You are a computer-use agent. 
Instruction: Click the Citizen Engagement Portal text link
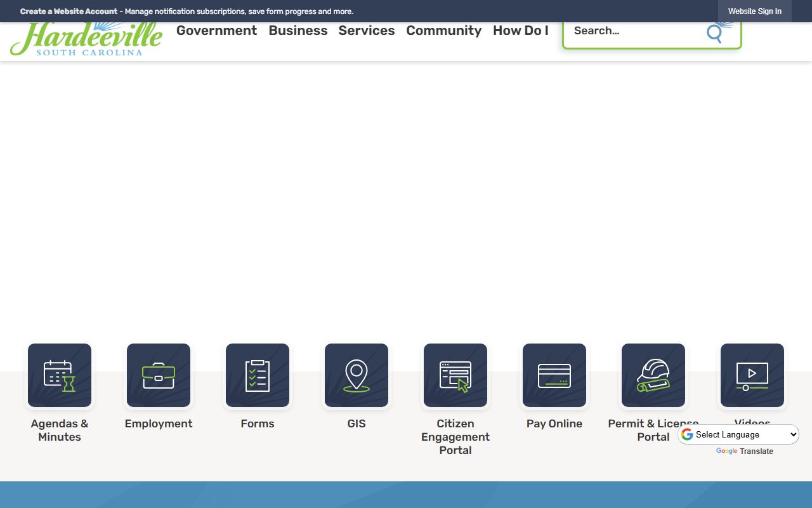click(455, 437)
